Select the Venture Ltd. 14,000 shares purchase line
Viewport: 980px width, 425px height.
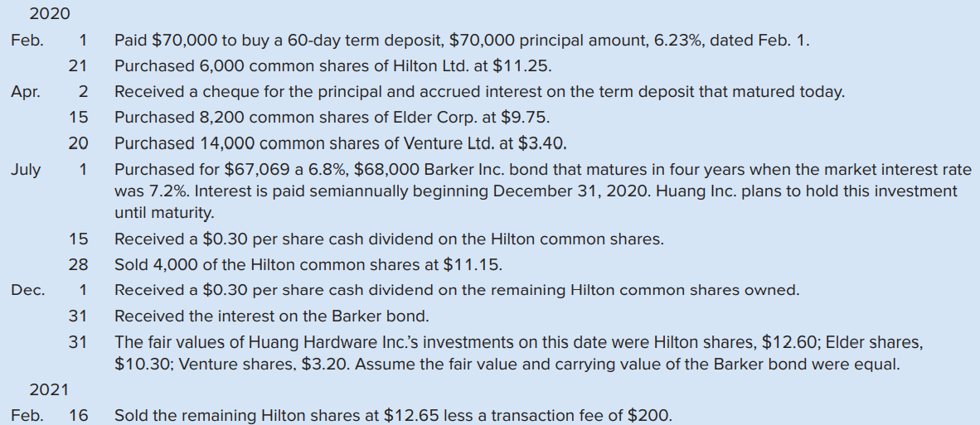pyautogui.click(x=341, y=144)
